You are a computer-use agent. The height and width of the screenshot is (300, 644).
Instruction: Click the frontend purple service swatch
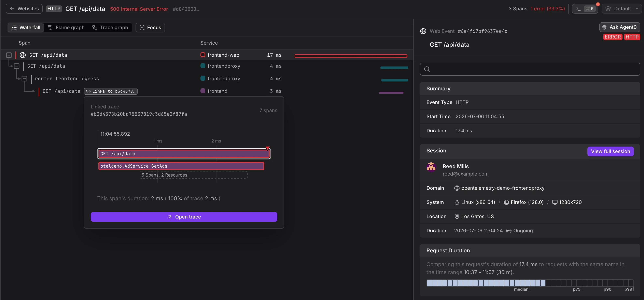click(203, 91)
